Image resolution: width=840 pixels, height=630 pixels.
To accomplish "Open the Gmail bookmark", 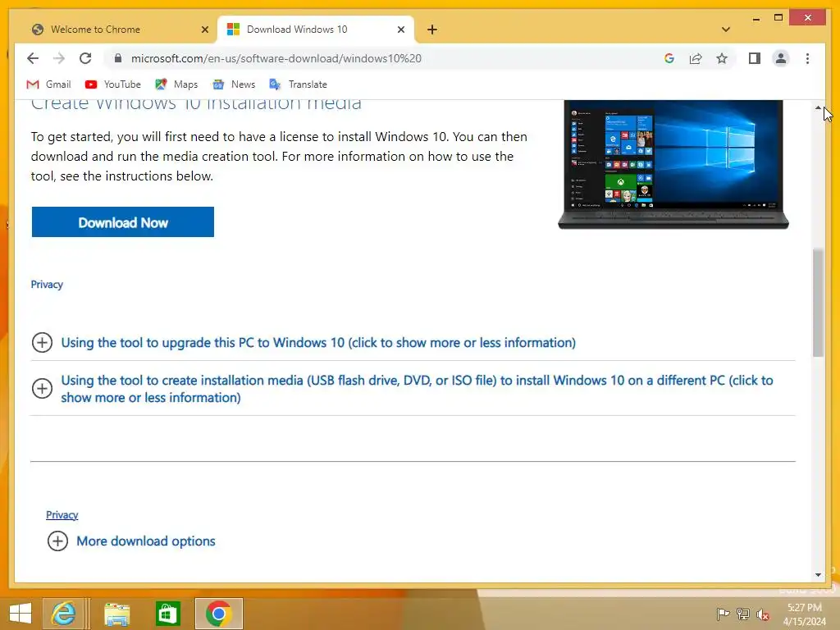I will pos(48,84).
